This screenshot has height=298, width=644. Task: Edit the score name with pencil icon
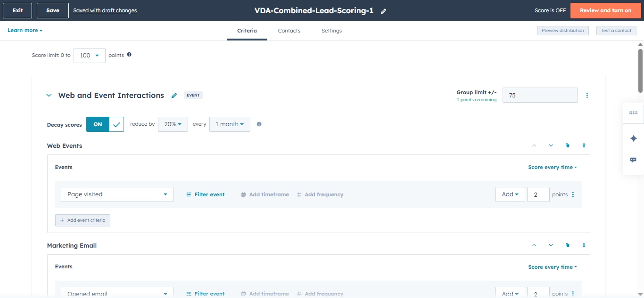(383, 11)
